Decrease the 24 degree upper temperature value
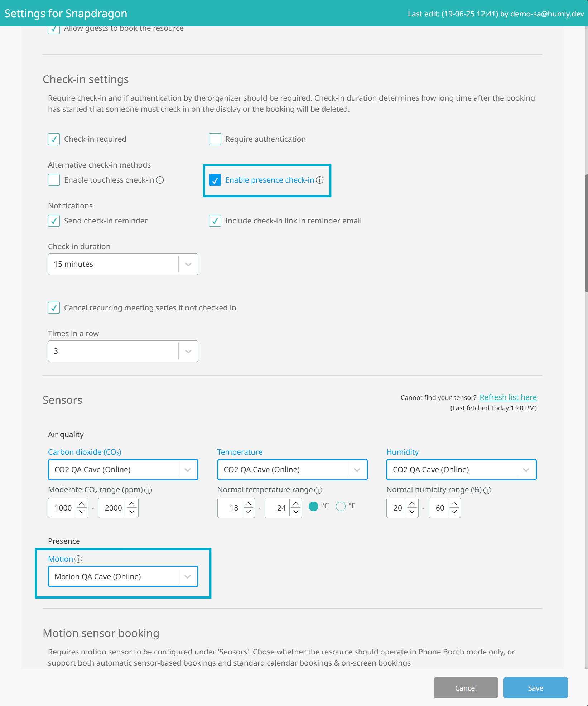The image size is (588, 706). click(296, 512)
